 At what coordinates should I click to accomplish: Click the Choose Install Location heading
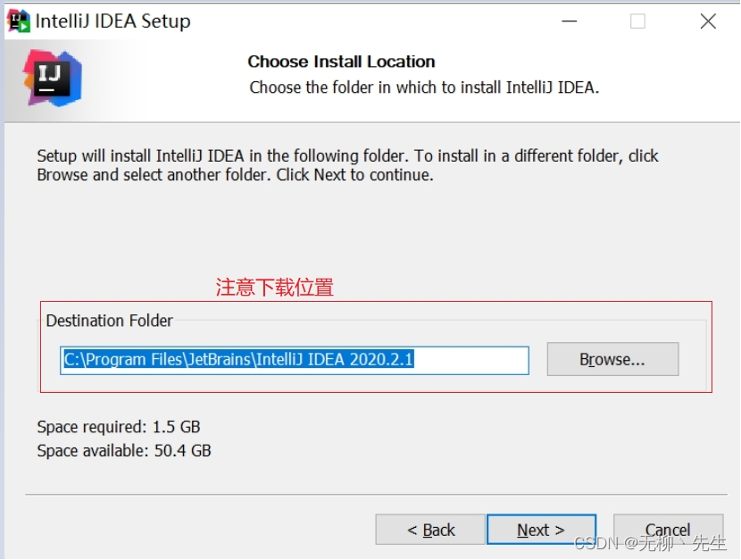(339, 62)
